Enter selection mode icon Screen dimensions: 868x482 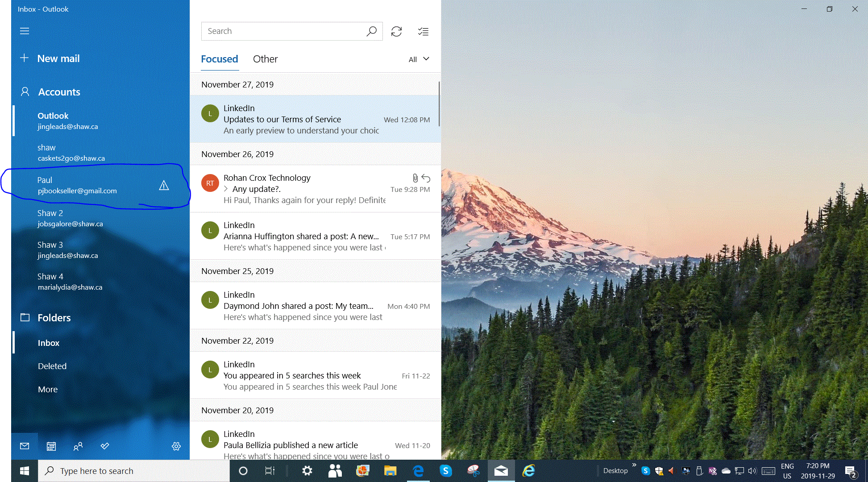point(423,31)
